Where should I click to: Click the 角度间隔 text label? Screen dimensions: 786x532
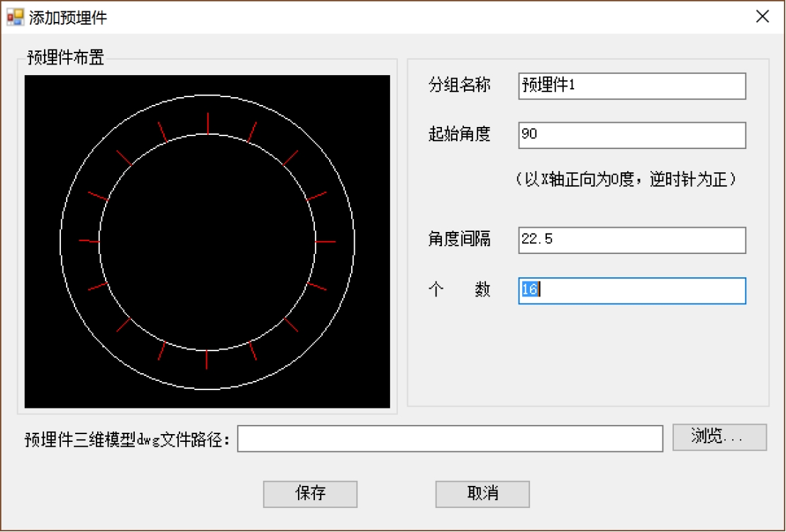tap(460, 241)
